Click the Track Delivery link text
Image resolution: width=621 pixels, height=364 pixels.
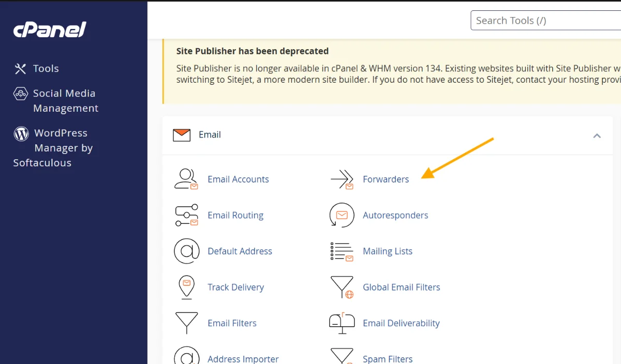coord(235,287)
